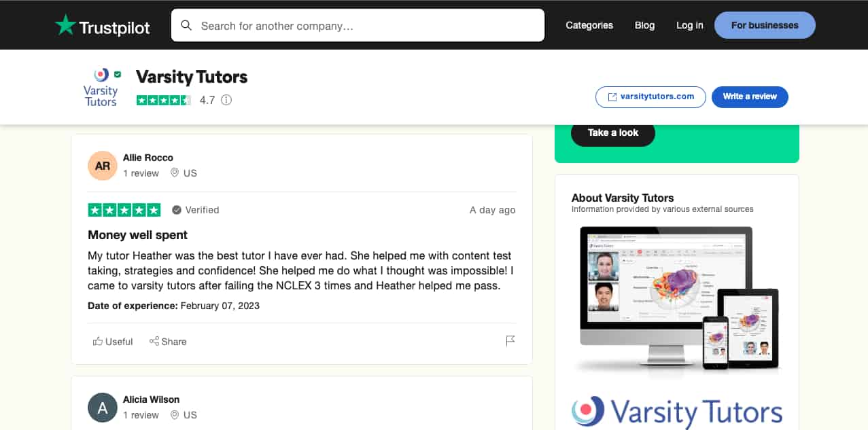Image resolution: width=868 pixels, height=430 pixels.
Task: Click the AR avatar circle
Action: (x=103, y=166)
